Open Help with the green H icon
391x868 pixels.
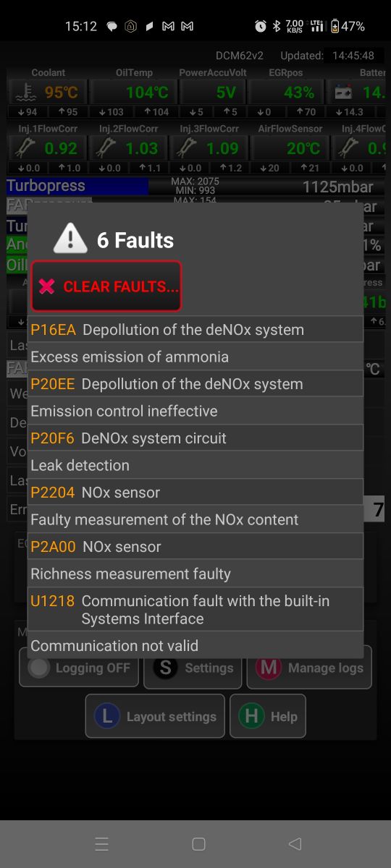[251, 716]
